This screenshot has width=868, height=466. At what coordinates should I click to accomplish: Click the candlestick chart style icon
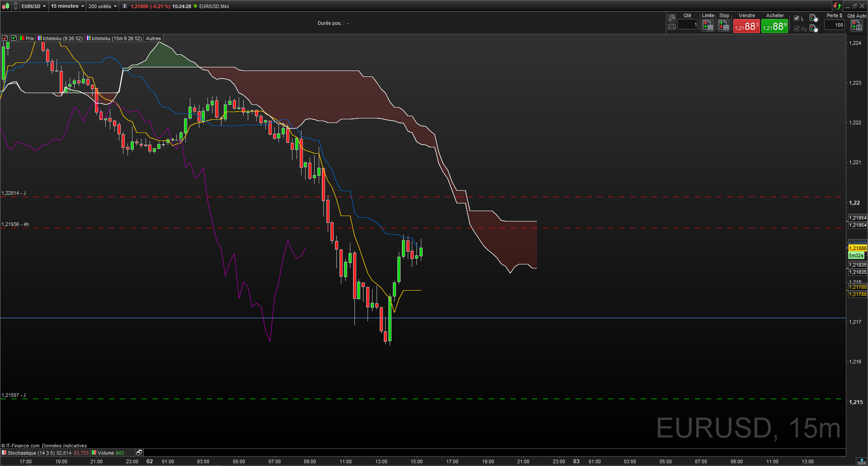click(5, 6)
